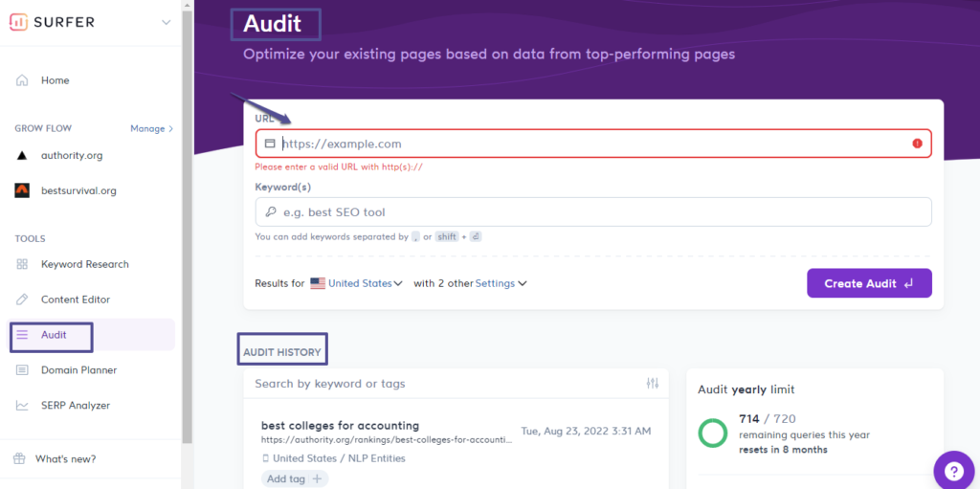Click the 714 / 720 remaining queries text

point(767,419)
